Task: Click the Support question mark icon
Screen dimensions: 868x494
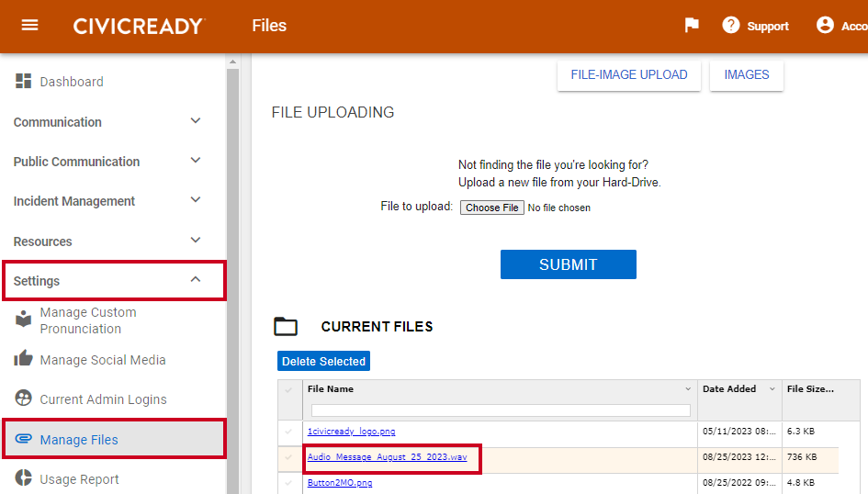Action: point(731,25)
